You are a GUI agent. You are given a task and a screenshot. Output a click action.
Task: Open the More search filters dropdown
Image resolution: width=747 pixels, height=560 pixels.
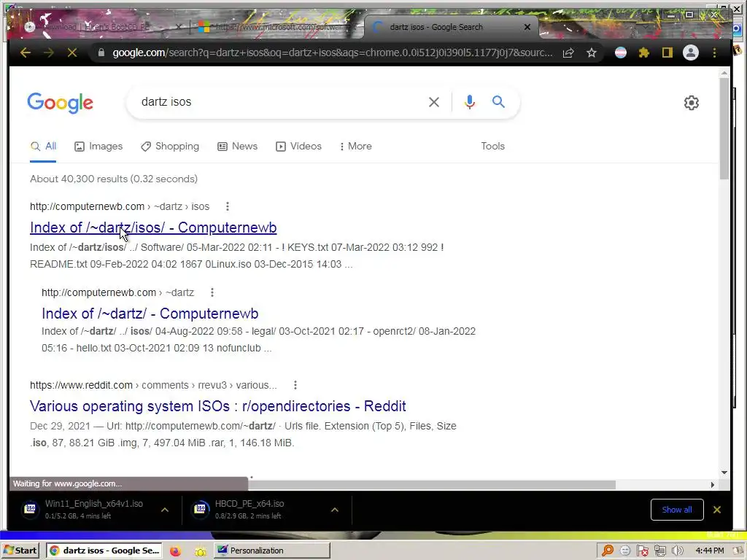point(355,146)
